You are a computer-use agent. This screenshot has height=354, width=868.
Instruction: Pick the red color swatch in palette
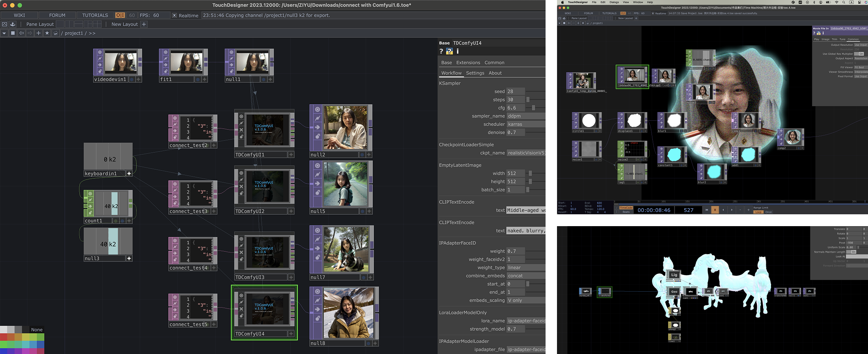click(4, 337)
